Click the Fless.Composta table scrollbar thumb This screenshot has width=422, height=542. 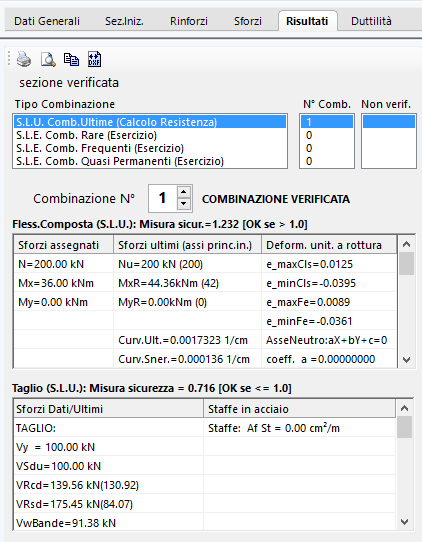(406, 263)
